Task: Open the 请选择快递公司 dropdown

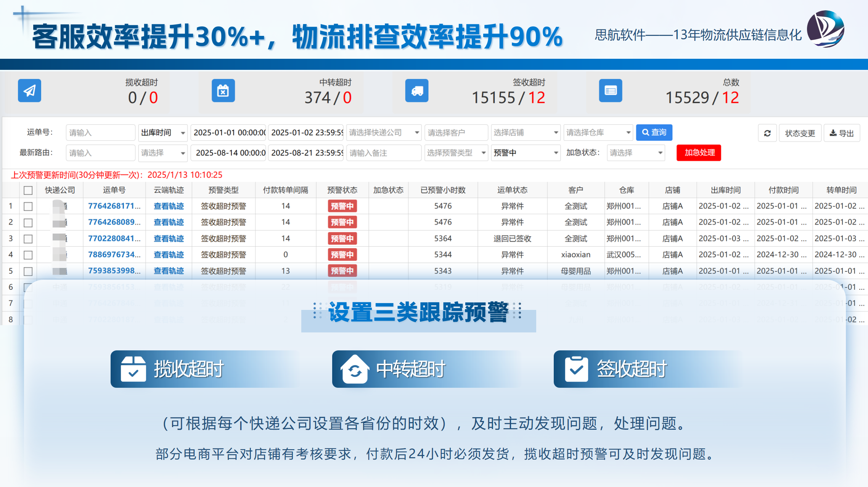Action: pyautogui.click(x=383, y=132)
